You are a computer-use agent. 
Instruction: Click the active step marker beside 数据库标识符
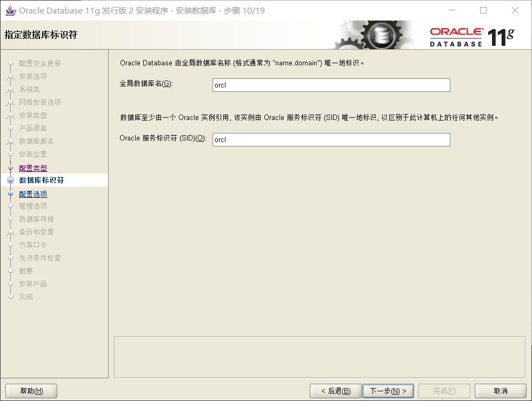(x=10, y=181)
